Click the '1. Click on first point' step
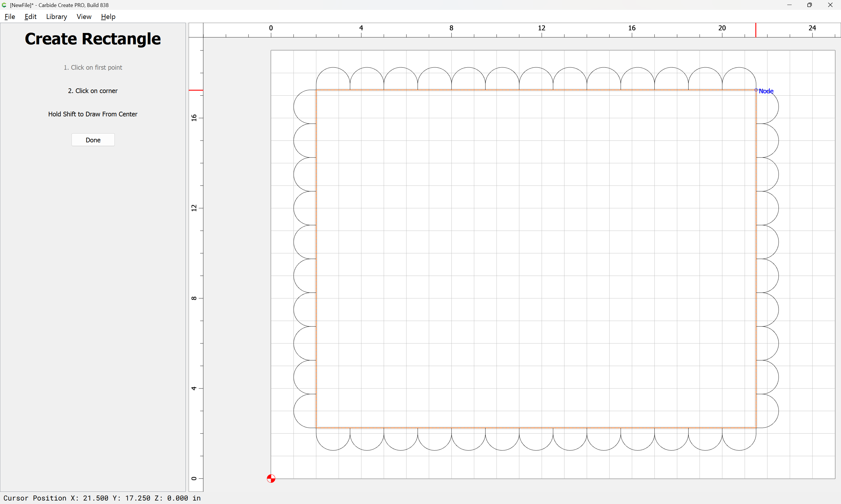 click(93, 68)
